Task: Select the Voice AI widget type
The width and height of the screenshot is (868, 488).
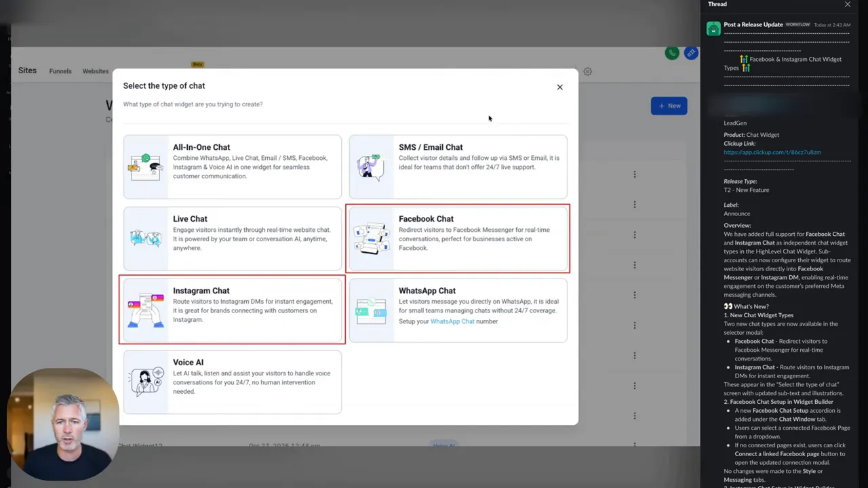Action: pyautogui.click(x=233, y=382)
